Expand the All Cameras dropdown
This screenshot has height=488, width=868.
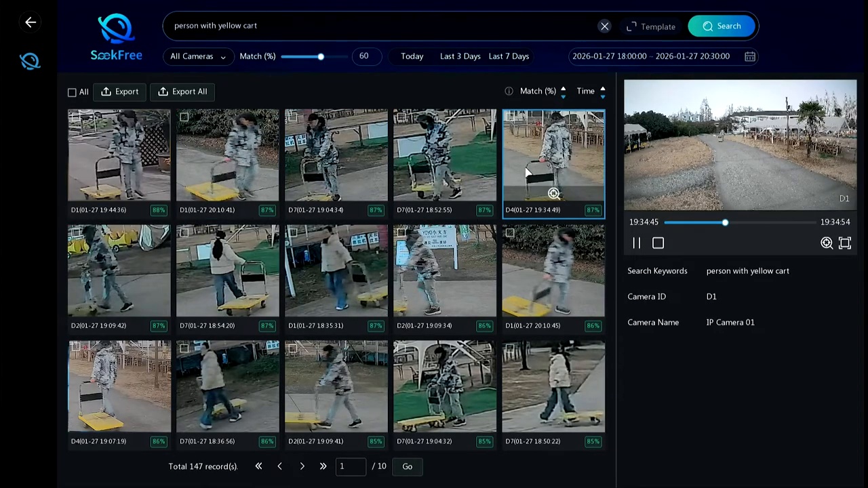click(x=198, y=56)
